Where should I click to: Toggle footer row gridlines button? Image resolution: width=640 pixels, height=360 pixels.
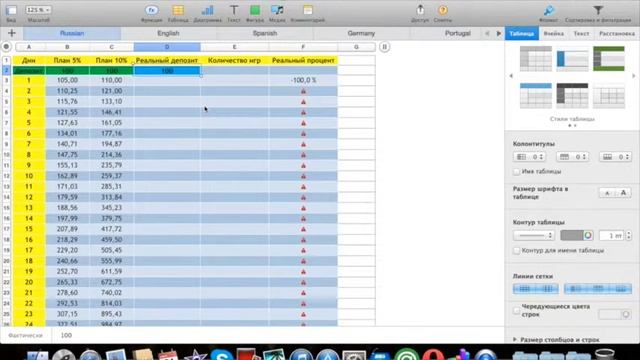[620, 289]
